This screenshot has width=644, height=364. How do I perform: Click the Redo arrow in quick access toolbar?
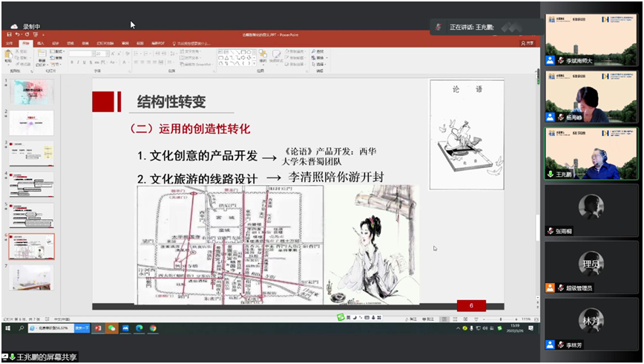pos(27,35)
